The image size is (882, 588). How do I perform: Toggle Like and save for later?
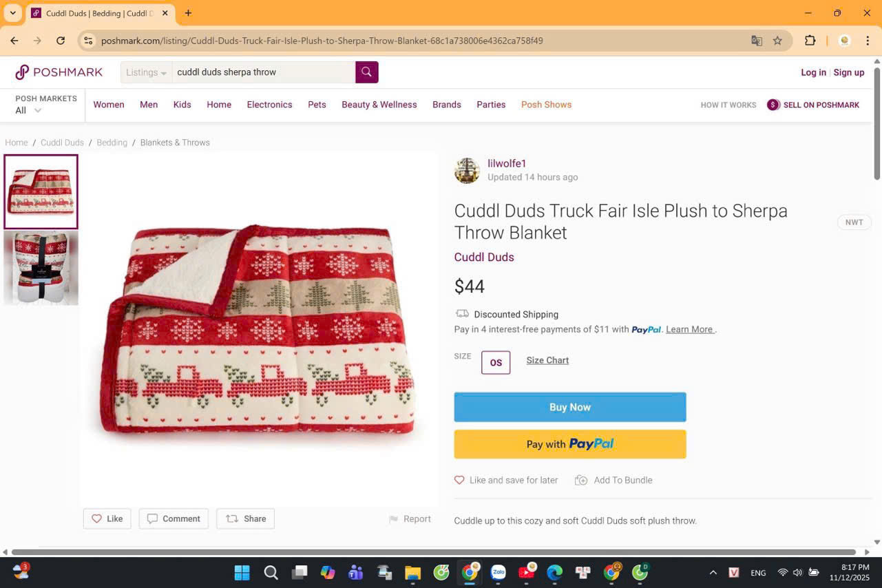point(506,480)
